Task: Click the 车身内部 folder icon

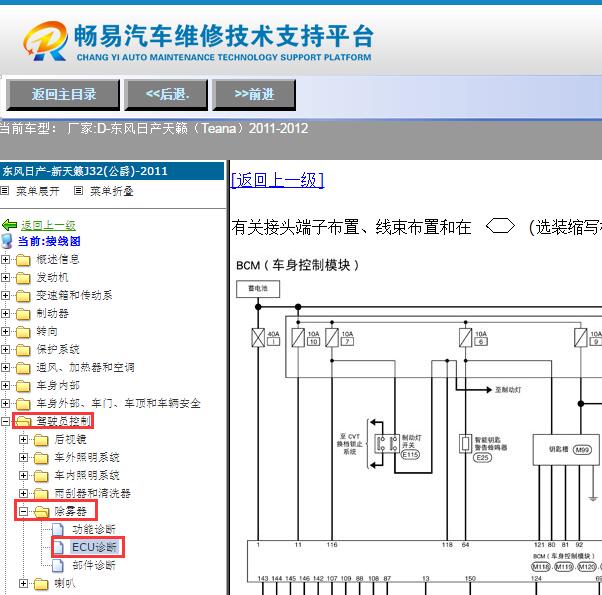Action: (x=23, y=386)
